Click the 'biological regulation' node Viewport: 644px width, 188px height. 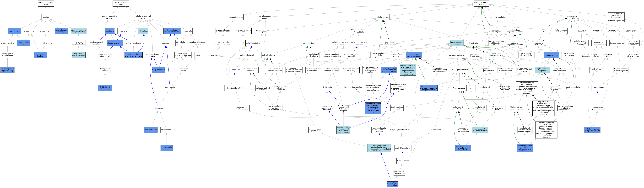[498, 17]
